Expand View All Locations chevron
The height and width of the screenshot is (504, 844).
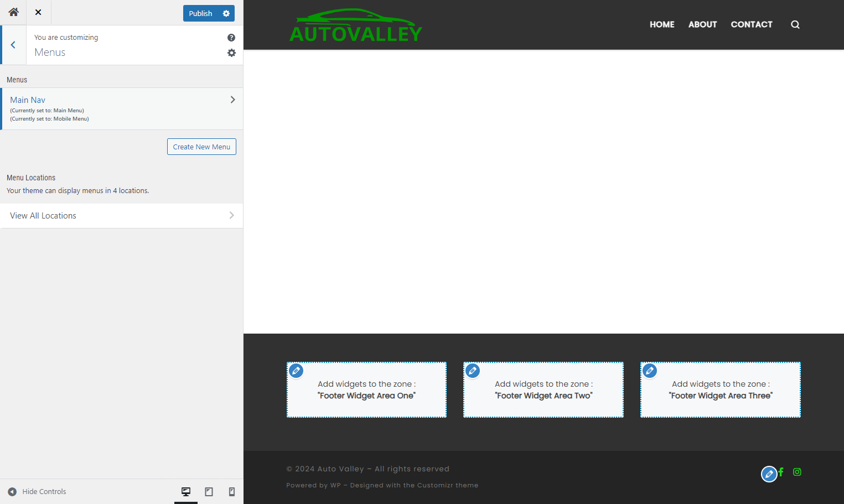(231, 215)
